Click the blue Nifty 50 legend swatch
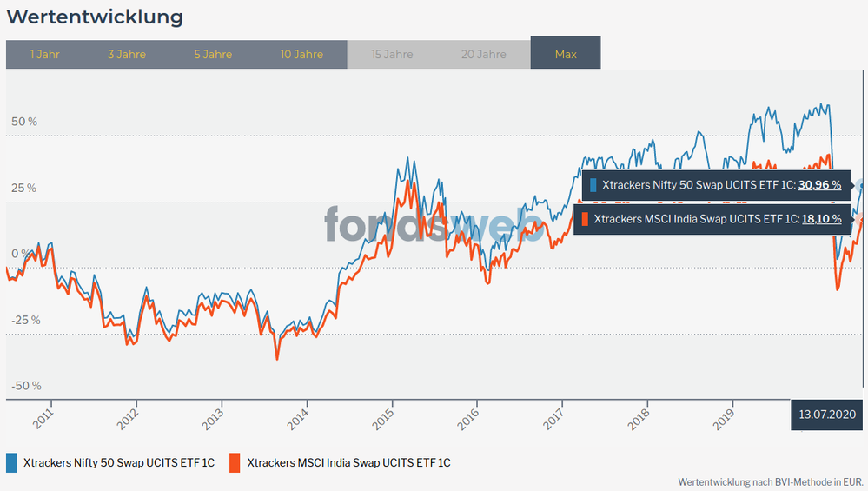Screen dimensions: 868x491 [12, 462]
